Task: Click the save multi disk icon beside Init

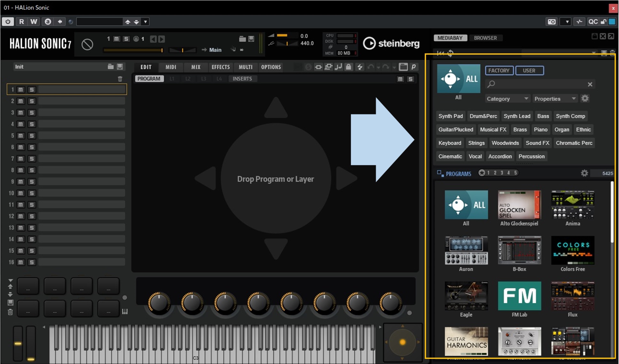Action: (120, 66)
